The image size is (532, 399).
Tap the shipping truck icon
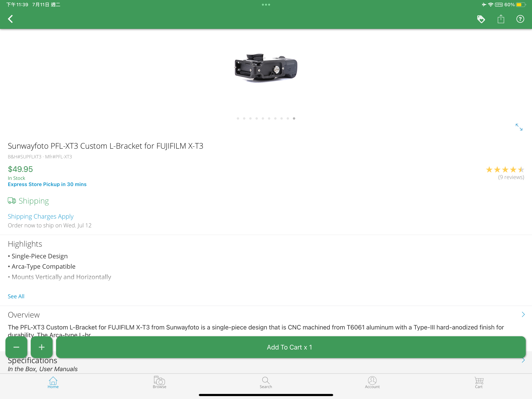coord(11,201)
